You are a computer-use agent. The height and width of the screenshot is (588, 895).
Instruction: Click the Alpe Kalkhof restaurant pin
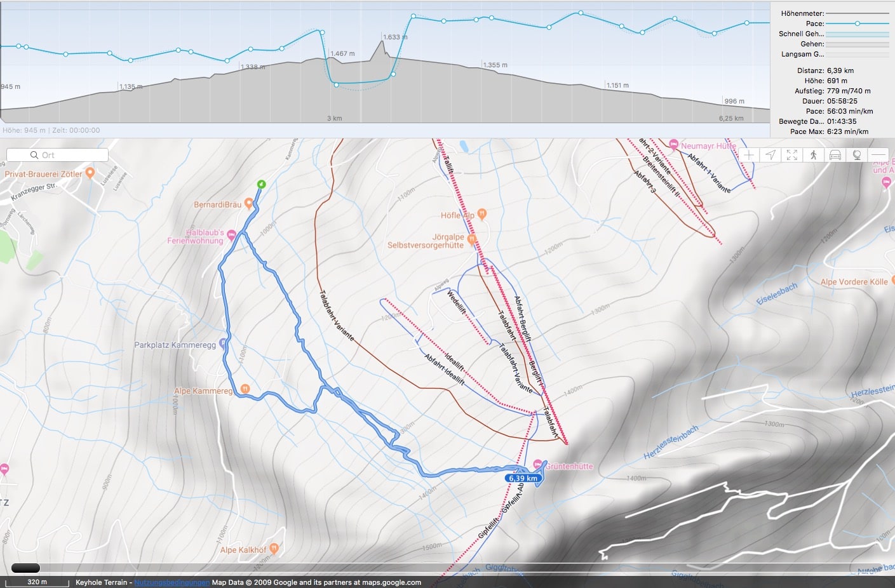tap(274, 548)
